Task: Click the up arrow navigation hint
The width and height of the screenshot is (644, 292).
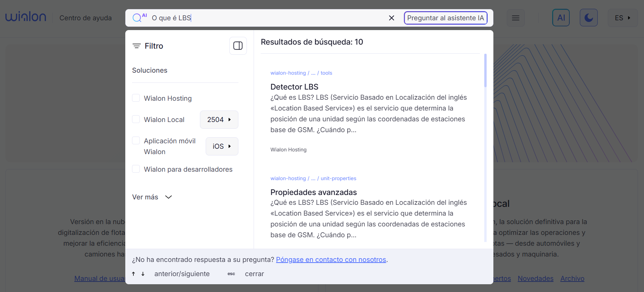Action: click(134, 274)
